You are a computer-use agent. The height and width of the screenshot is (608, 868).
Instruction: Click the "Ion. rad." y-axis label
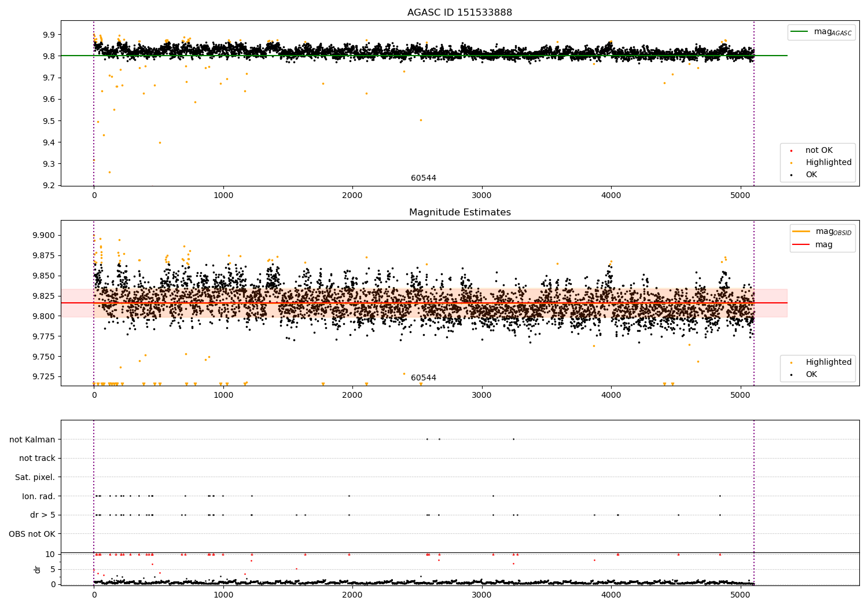tap(39, 496)
